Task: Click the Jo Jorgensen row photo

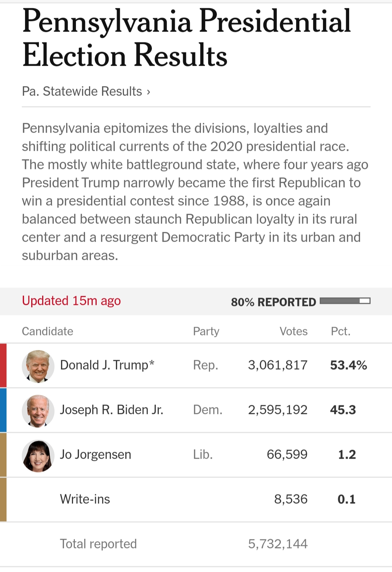Action: click(x=38, y=456)
